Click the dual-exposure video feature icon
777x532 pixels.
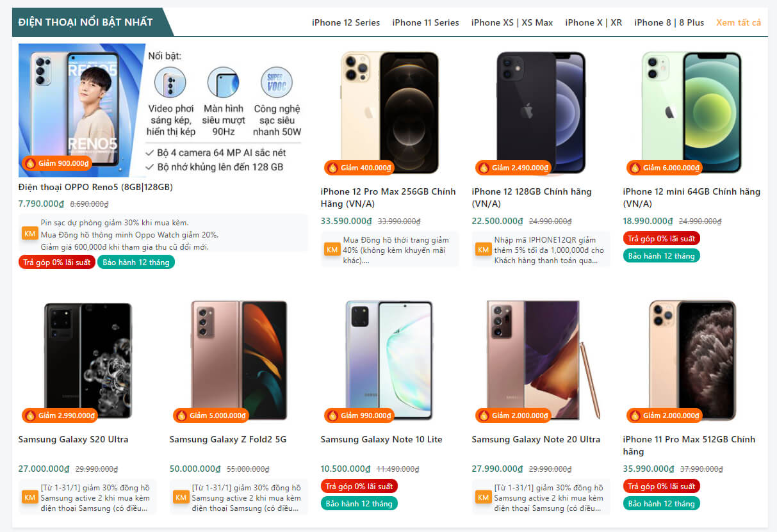(x=170, y=83)
